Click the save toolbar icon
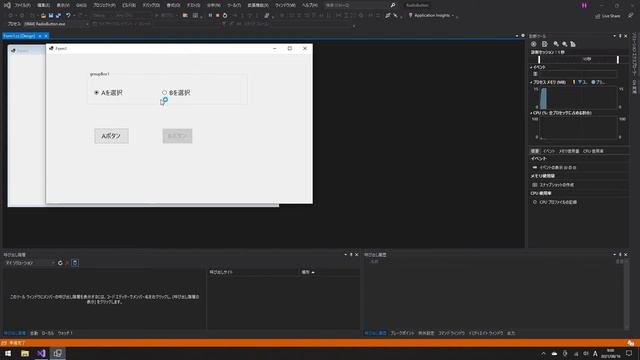 [x=51, y=16]
